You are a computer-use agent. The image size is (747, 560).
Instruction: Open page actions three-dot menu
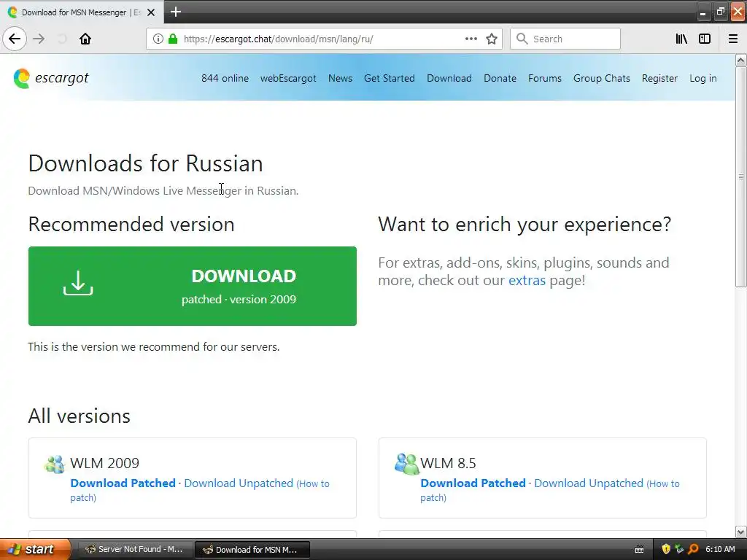[x=471, y=39]
